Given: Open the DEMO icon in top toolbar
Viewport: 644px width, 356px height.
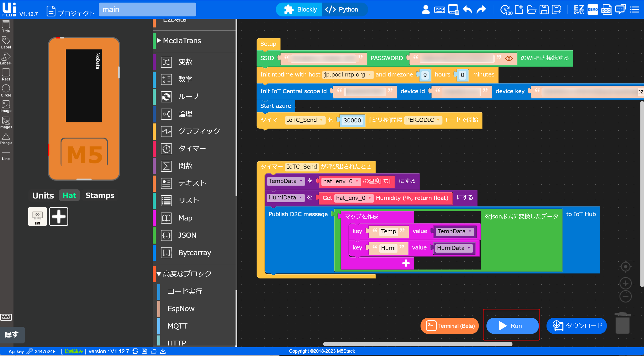Looking at the screenshot, I should click(x=593, y=9).
